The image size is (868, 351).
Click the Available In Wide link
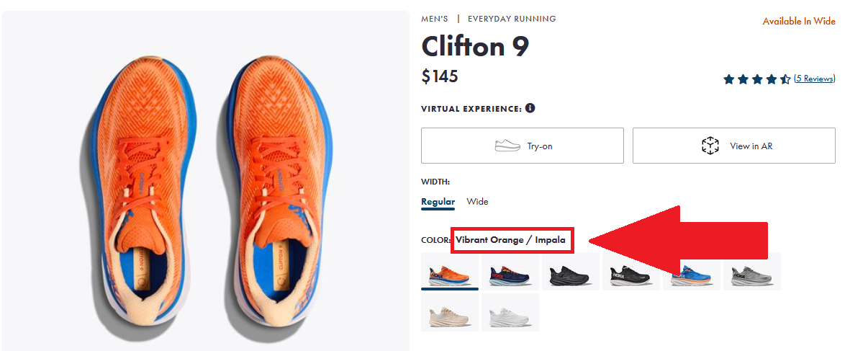click(799, 22)
